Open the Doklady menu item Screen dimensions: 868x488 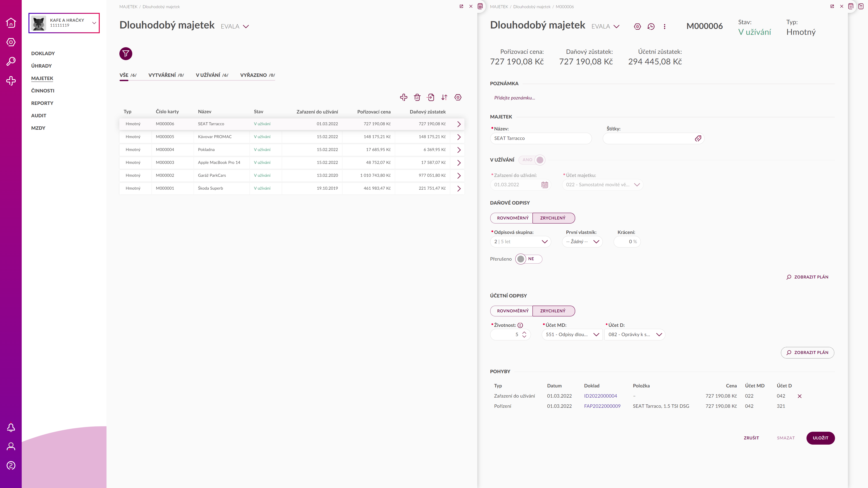pyautogui.click(x=43, y=53)
